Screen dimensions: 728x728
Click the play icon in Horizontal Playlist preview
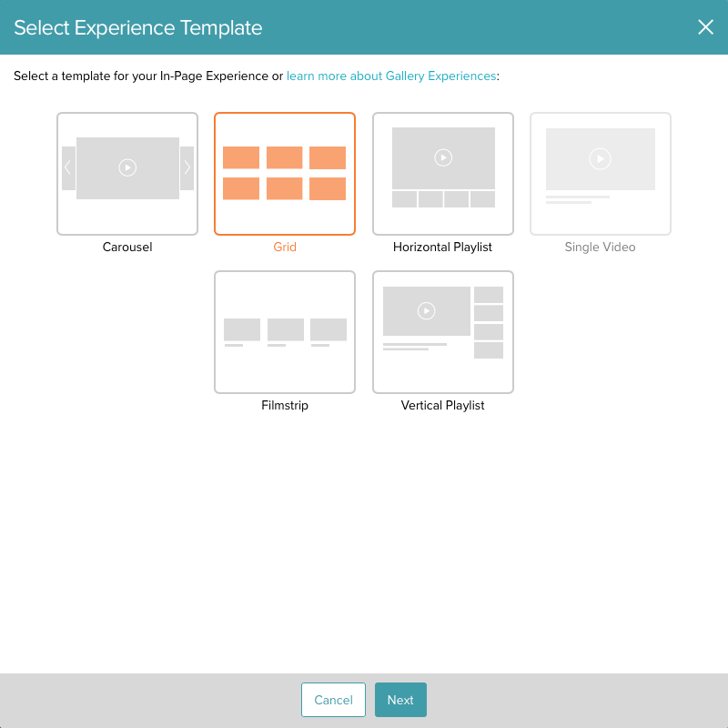pyautogui.click(x=443, y=157)
